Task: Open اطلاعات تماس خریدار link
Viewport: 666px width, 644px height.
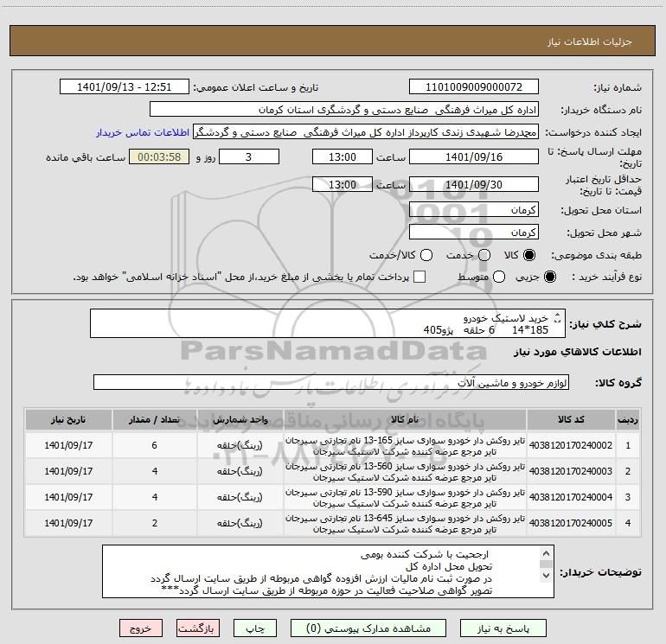Action: [143, 132]
